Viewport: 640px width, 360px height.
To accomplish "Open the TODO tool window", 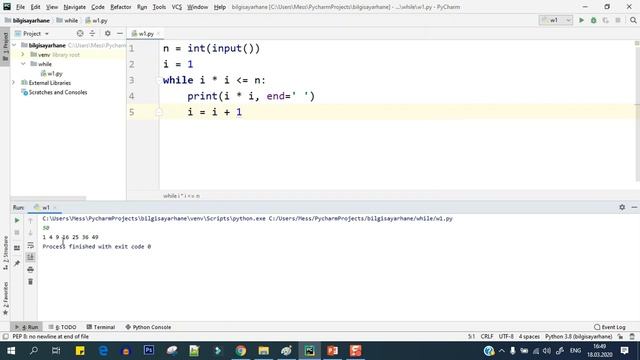I will (x=62, y=327).
